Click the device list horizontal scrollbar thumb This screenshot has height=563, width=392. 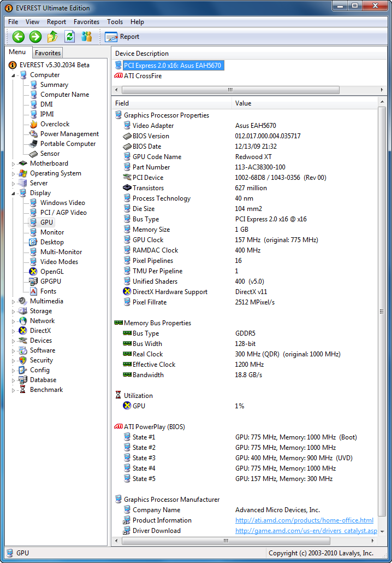click(230, 90)
